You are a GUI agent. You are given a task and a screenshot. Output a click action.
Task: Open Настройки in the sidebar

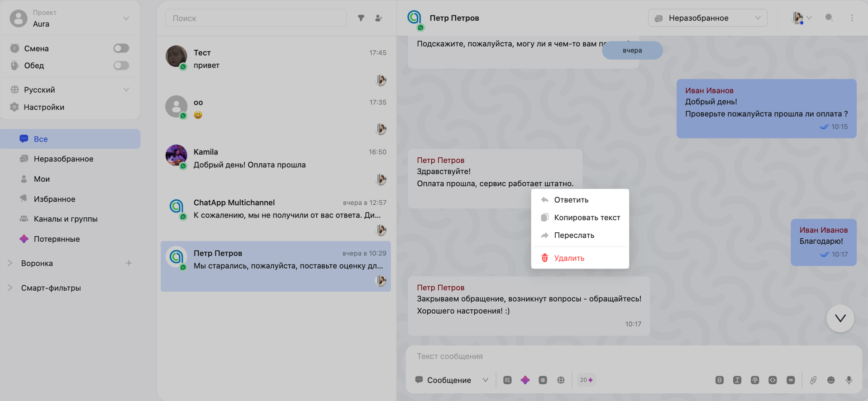click(44, 107)
